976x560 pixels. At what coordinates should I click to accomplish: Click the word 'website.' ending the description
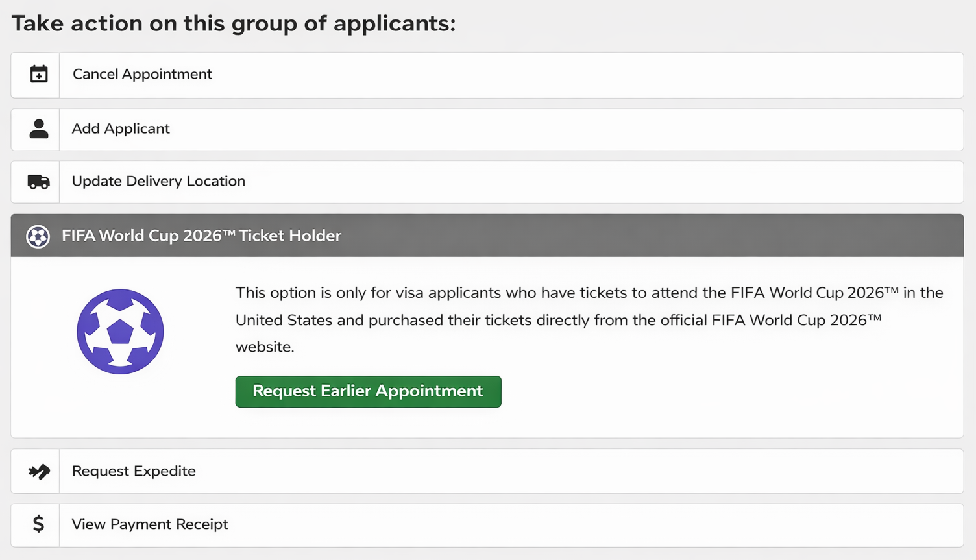coord(265,347)
